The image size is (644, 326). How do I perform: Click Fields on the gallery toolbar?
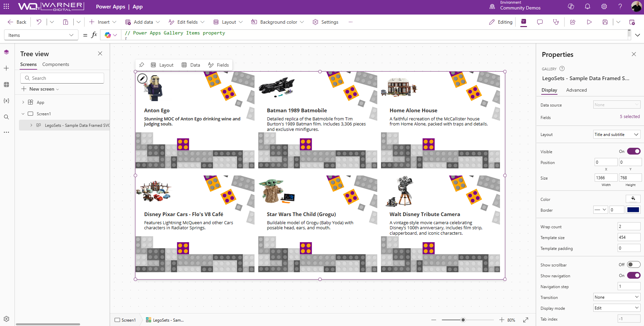tap(219, 65)
